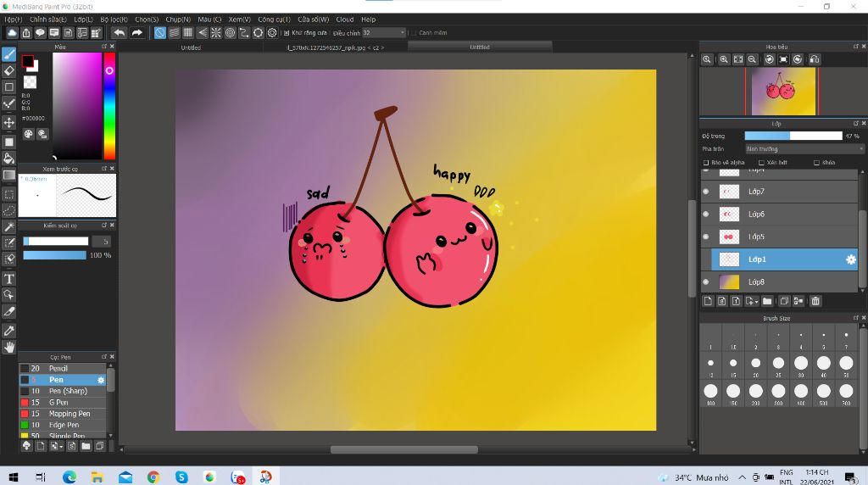Hide layer Lớp8 visibility
Image resolution: width=868 pixels, height=485 pixels.
point(706,282)
